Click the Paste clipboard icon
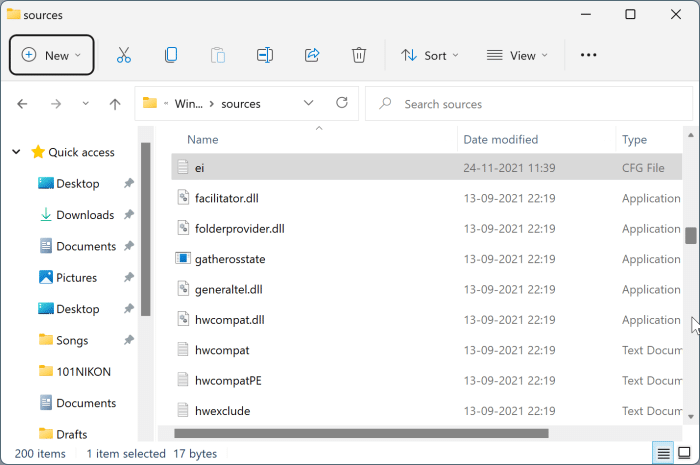The width and height of the screenshot is (700, 465). point(218,55)
